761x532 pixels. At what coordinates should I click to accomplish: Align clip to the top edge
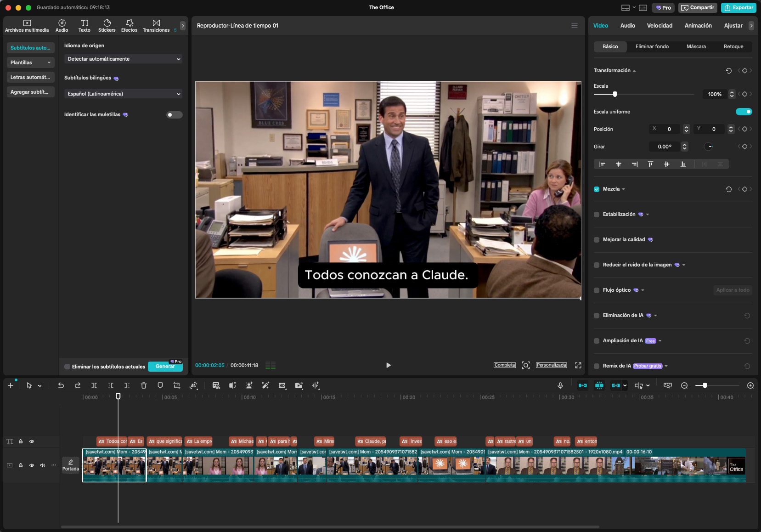click(x=650, y=164)
